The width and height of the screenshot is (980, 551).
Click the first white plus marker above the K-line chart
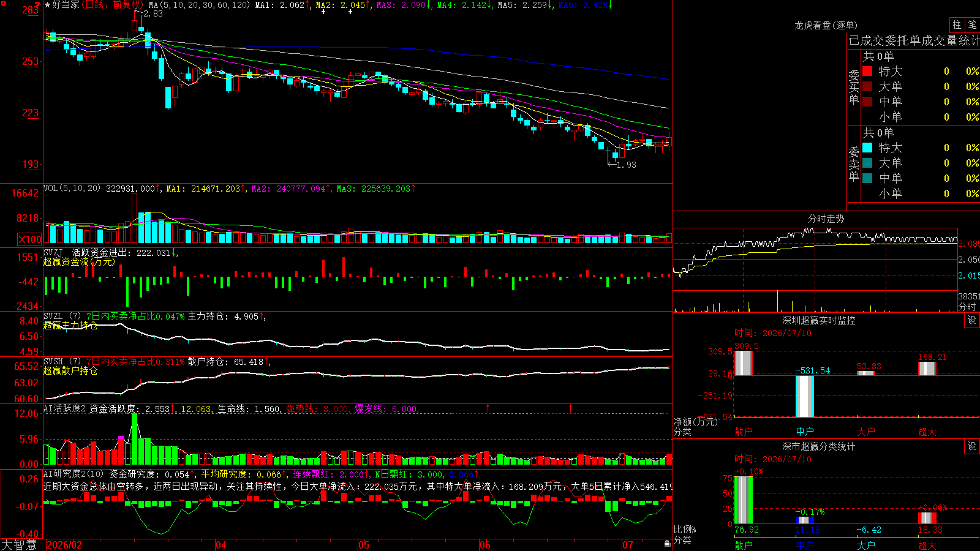(x=323, y=12)
